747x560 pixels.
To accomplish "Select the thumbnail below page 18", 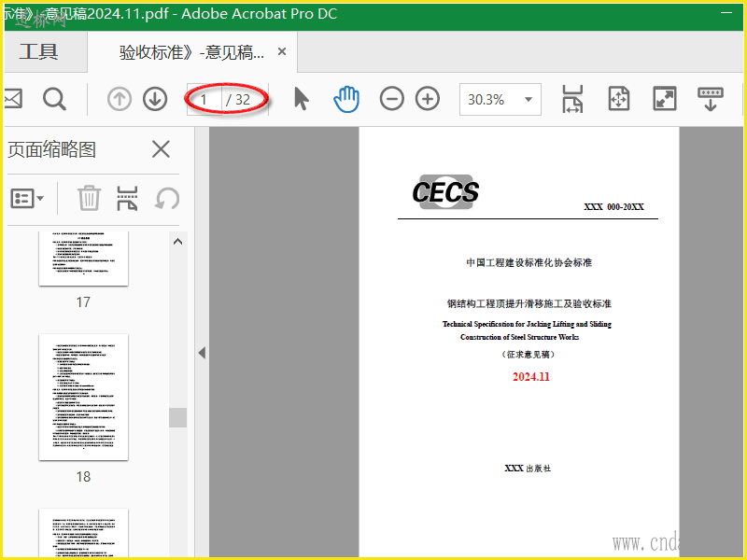I will click(x=83, y=533).
